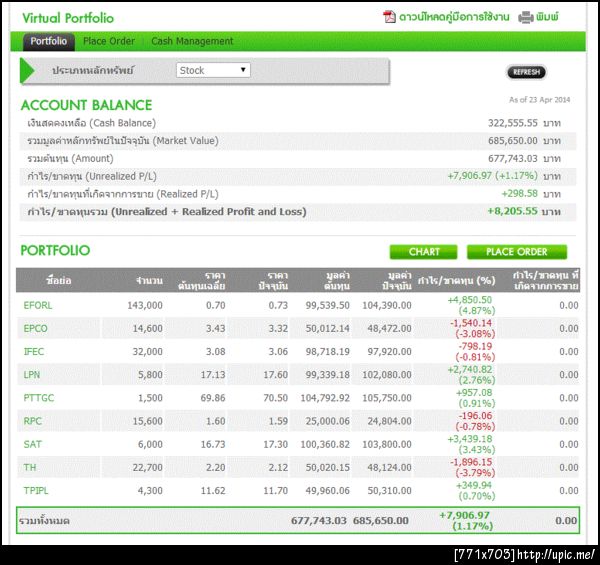This screenshot has width=600, height=565.
Task: Click the EFORL profit +4,850.50
Action: (x=470, y=300)
